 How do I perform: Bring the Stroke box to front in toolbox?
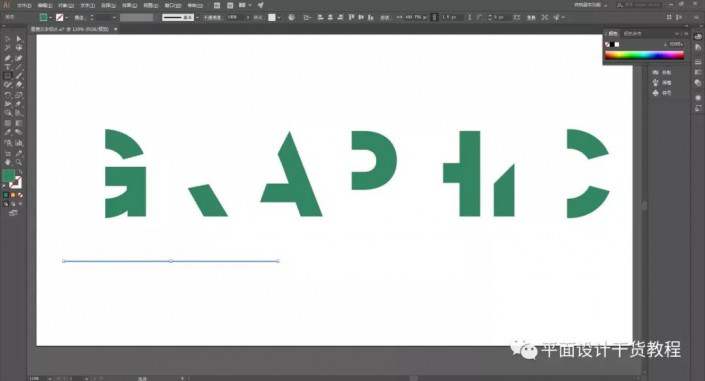(16, 183)
